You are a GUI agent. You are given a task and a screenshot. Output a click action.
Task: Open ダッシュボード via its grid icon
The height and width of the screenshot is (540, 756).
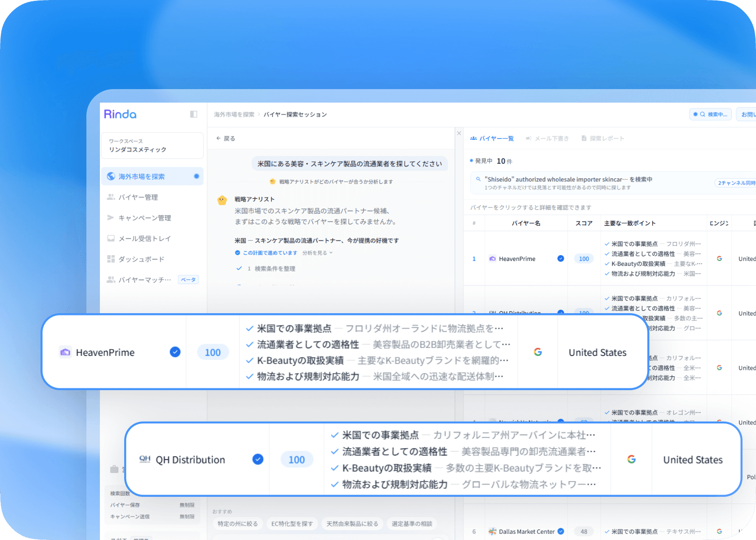(111, 259)
